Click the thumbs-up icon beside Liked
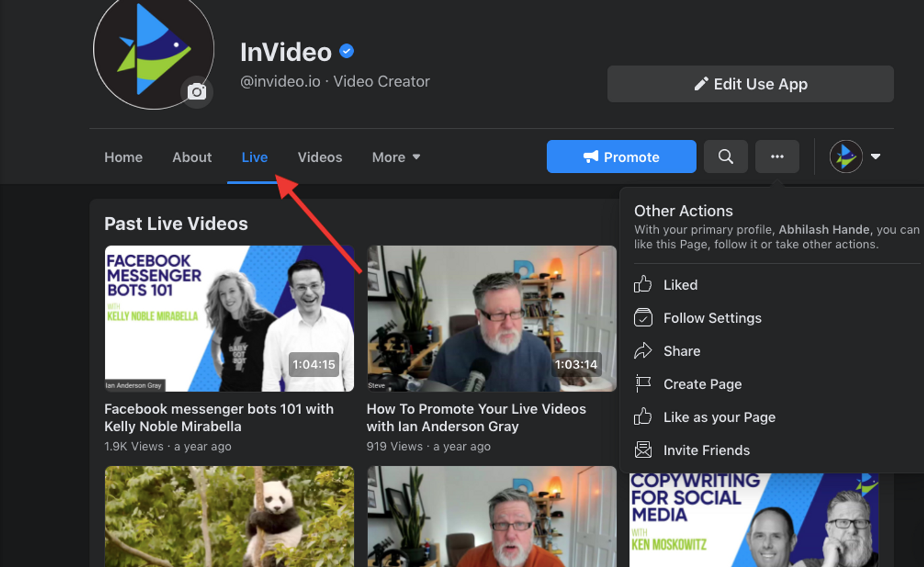The height and width of the screenshot is (567, 924). [643, 284]
